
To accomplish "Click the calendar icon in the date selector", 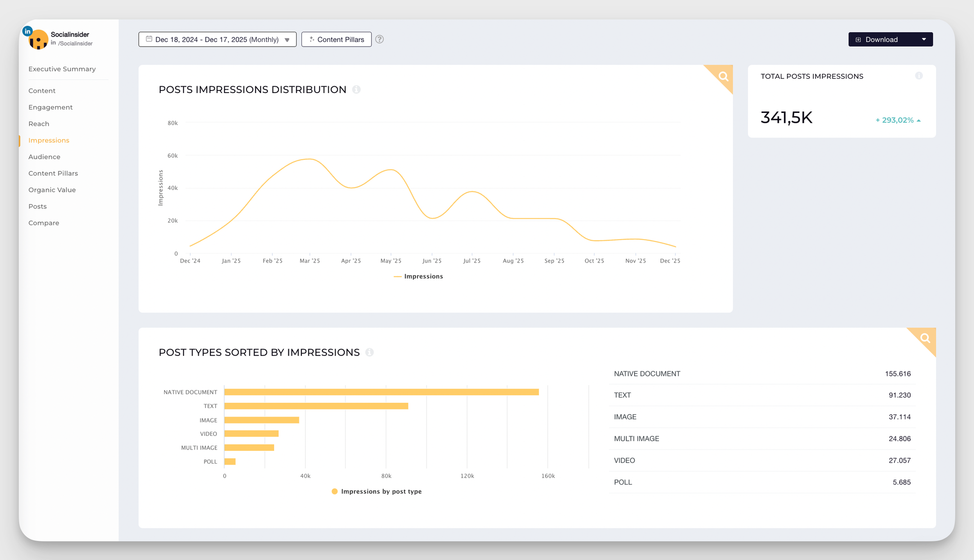I will [x=149, y=39].
